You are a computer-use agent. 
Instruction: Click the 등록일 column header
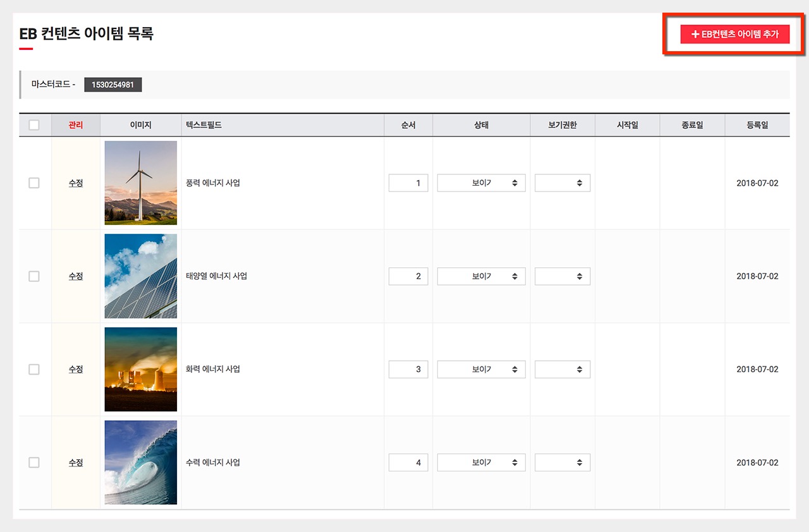click(x=757, y=125)
